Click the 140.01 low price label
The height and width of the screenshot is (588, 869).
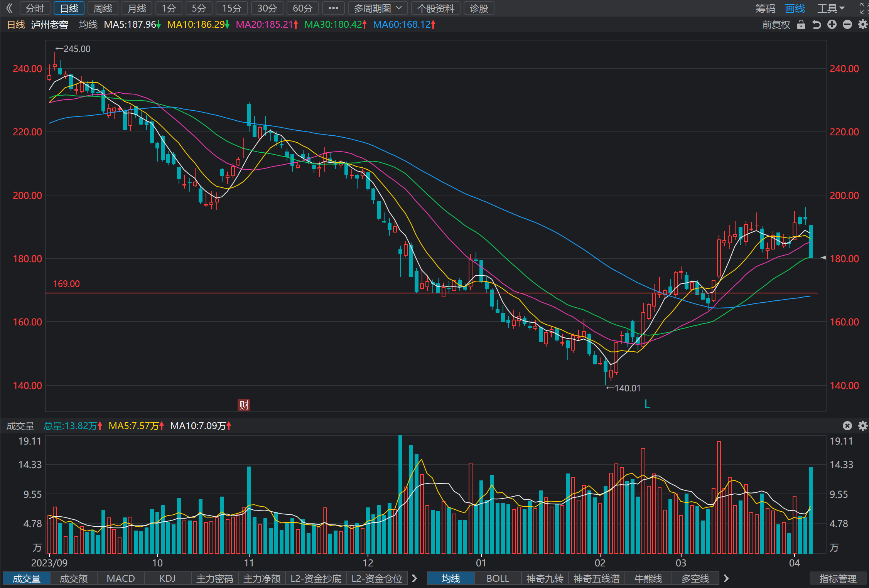623,388
